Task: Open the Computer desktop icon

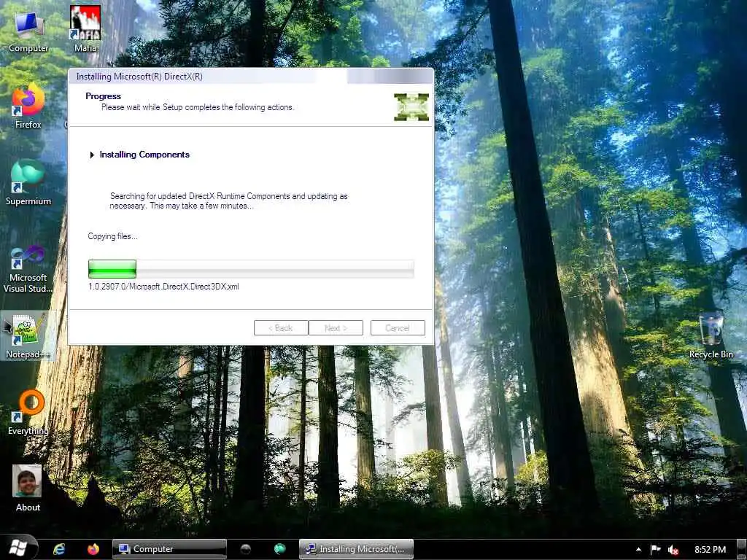Action: point(28,31)
